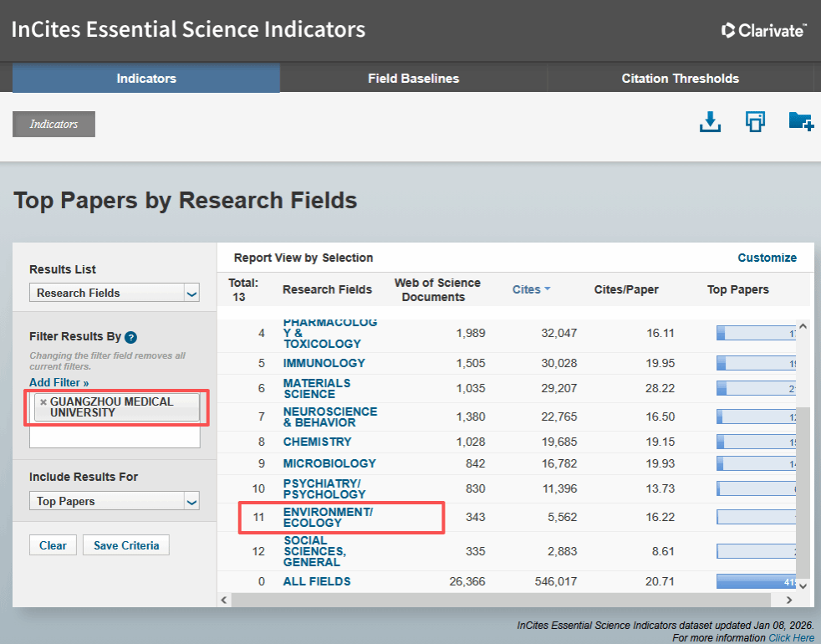The height and width of the screenshot is (644, 821).
Task: Click the Save Criteria button
Action: (x=126, y=545)
